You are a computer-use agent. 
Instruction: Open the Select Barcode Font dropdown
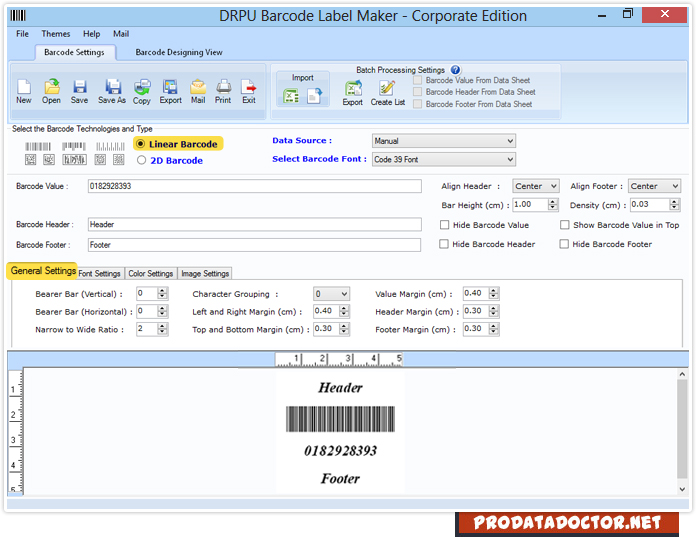(x=443, y=159)
